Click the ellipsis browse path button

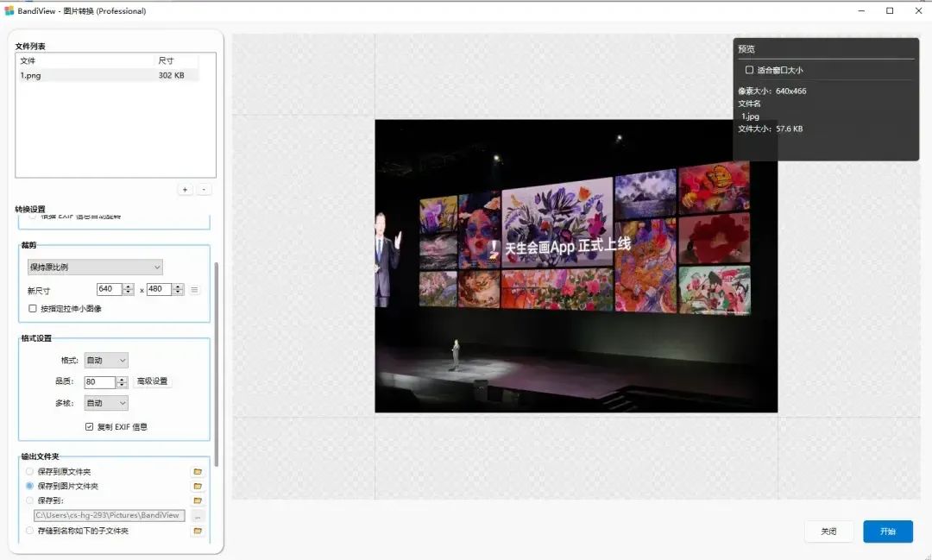tap(198, 516)
